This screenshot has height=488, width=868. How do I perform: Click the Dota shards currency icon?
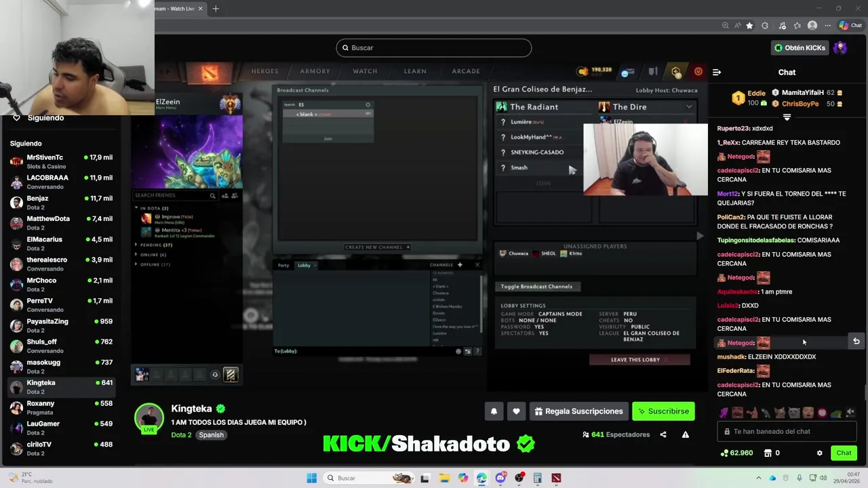583,71
